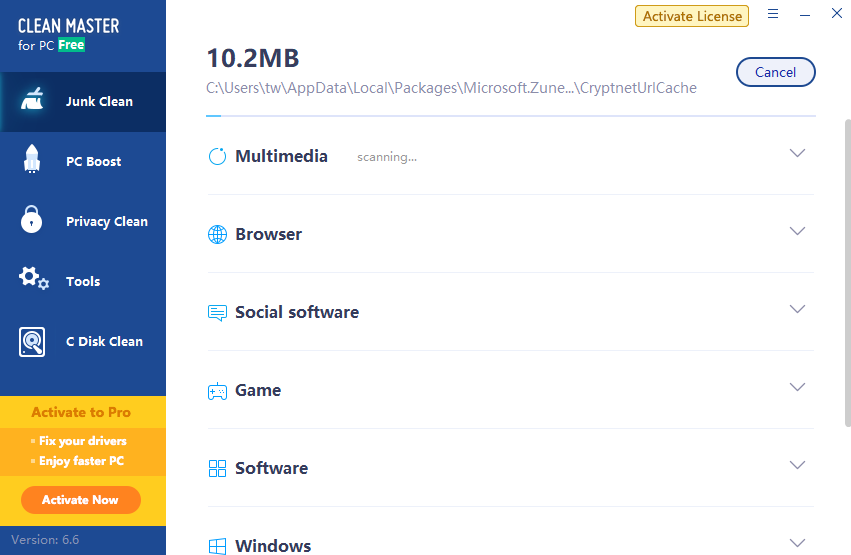Click the Activate License button
The height and width of the screenshot is (555, 851).
[x=692, y=16]
